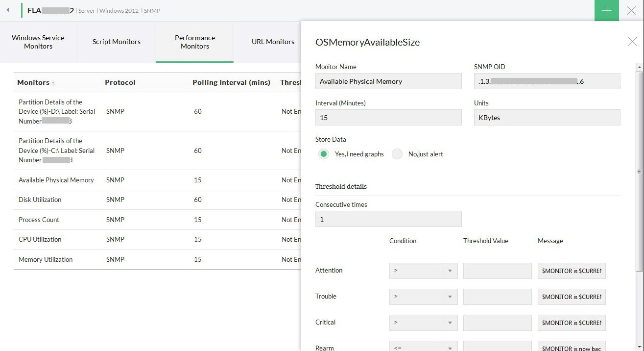This screenshot has width=644, height=351.
Task: Switch to Windows Service Monitors tab
Action: (38, 42)
